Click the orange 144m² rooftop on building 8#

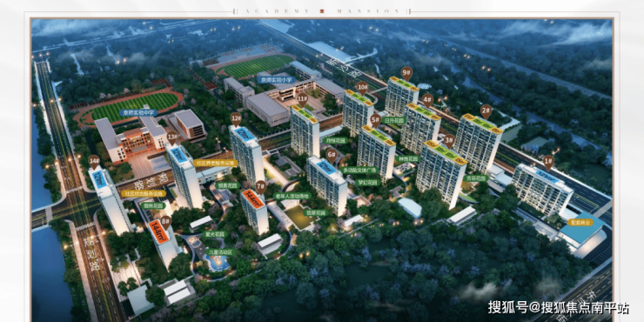pyautogui.click(x=159, y=231)
